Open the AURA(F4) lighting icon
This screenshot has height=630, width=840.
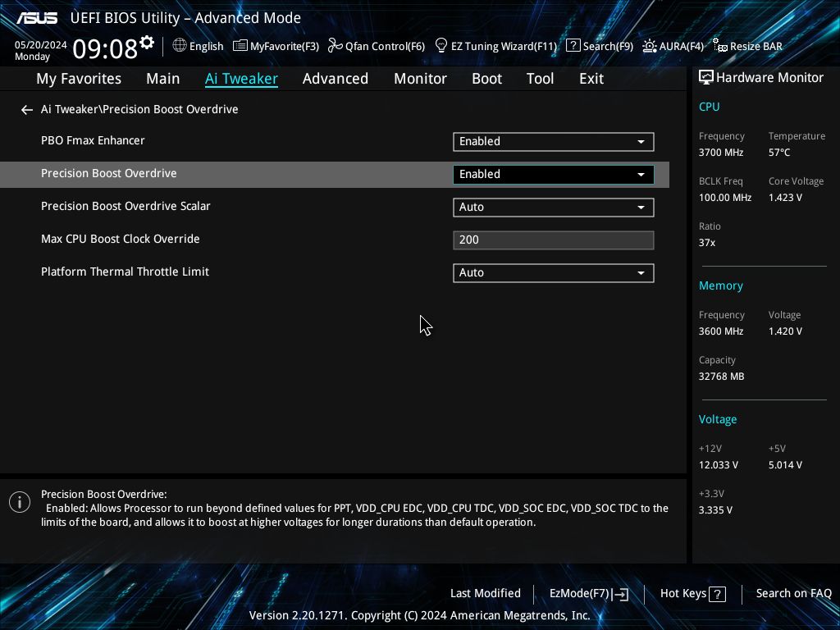pos(650,46)
